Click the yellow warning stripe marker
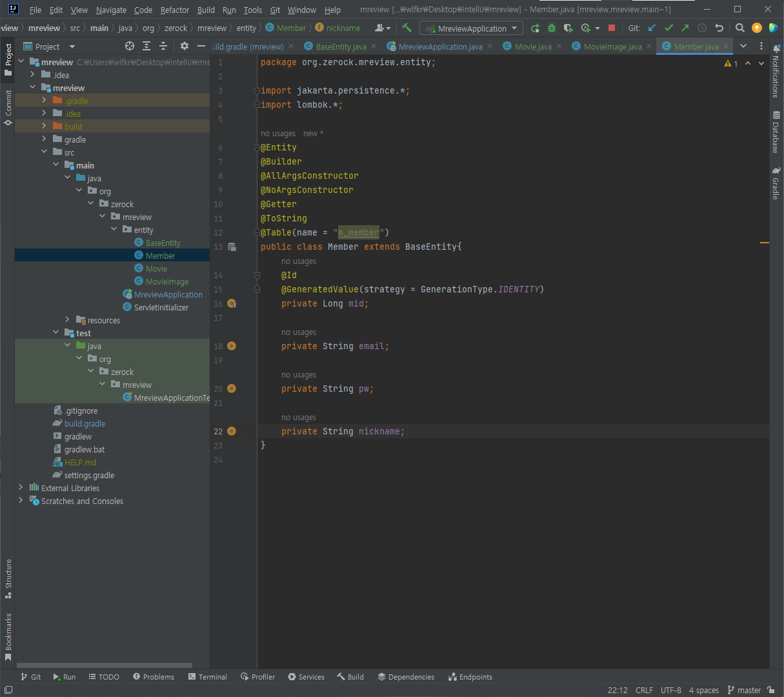Viewport: 784px width, 697px height. tap(765, 243)
